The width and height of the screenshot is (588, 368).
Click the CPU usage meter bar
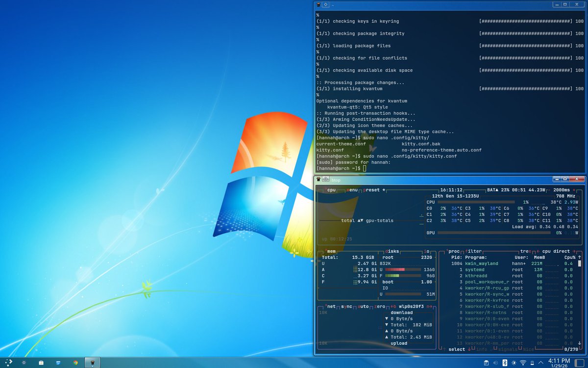pyautogui.click(x=476, y=202)
